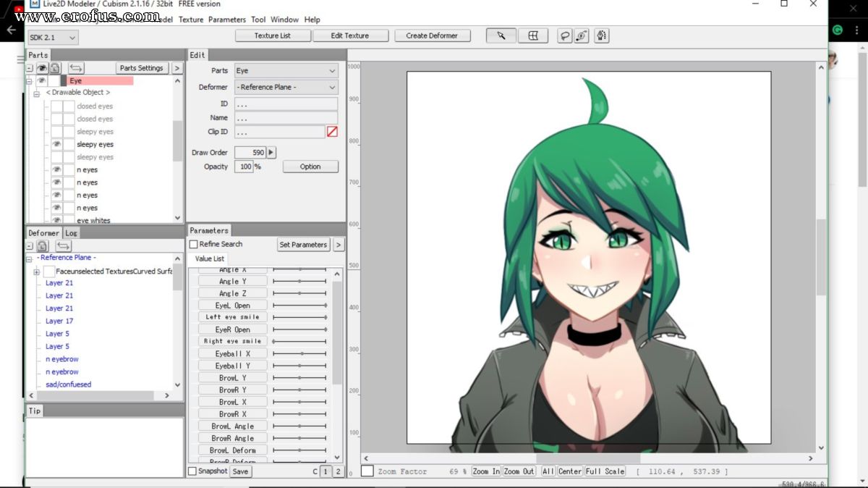Image resolution: width=868 pixels, height=488 pixels.
Task: Tick the Snapshot checkbox
Action: (192, 471)
